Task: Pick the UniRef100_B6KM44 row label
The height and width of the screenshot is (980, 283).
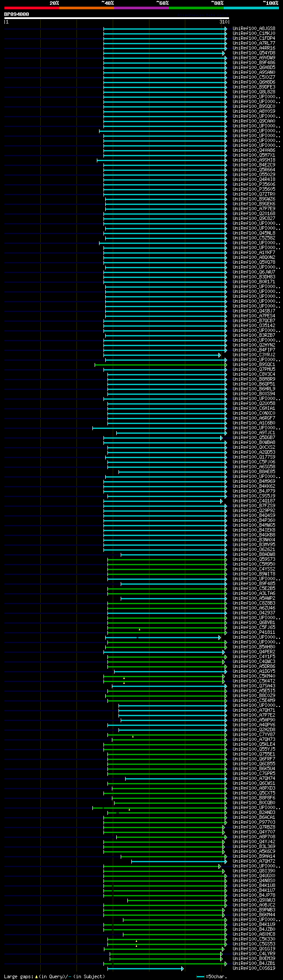Action: [254, 914]
